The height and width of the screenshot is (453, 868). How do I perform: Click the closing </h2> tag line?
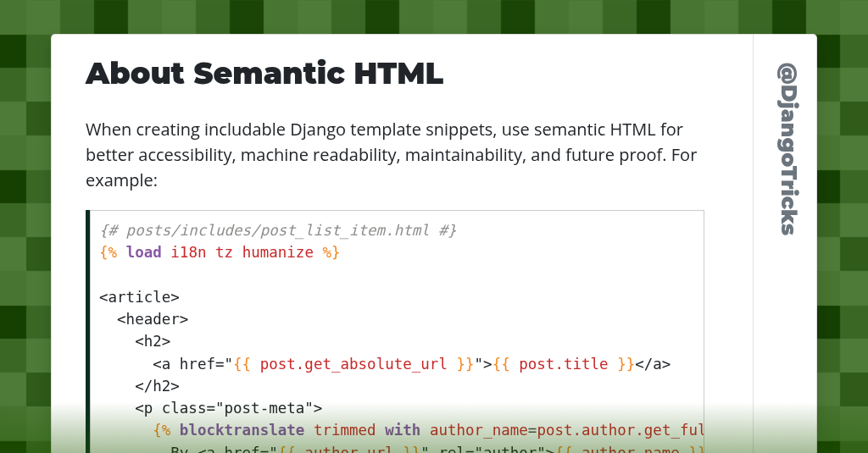click(157, 386)
